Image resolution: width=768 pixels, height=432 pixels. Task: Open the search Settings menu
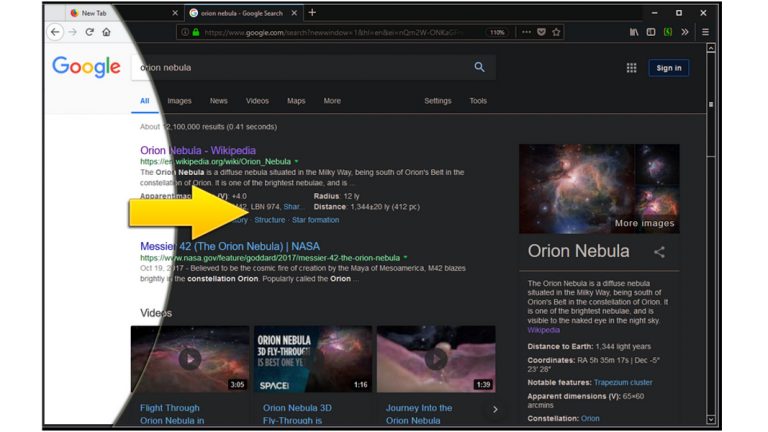(437, 101)
